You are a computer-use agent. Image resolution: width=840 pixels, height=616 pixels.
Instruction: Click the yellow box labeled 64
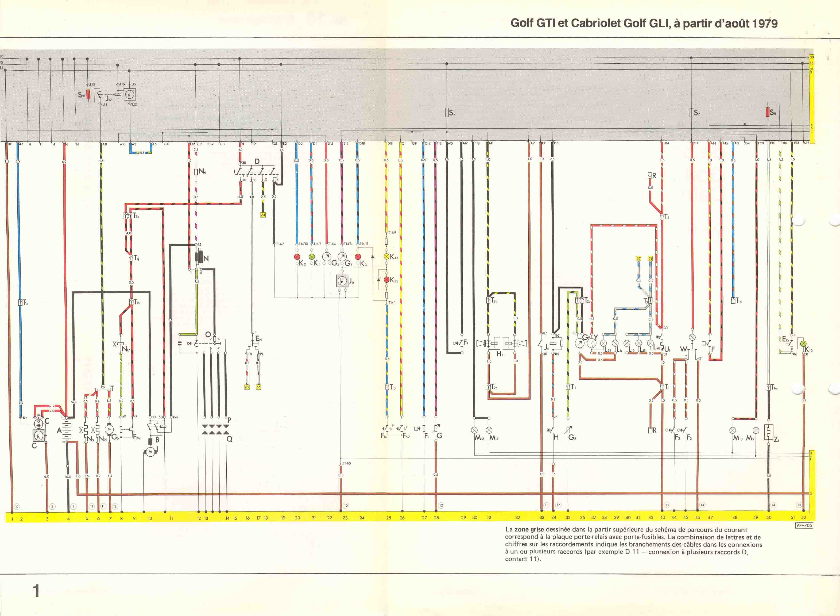(263, 215)
